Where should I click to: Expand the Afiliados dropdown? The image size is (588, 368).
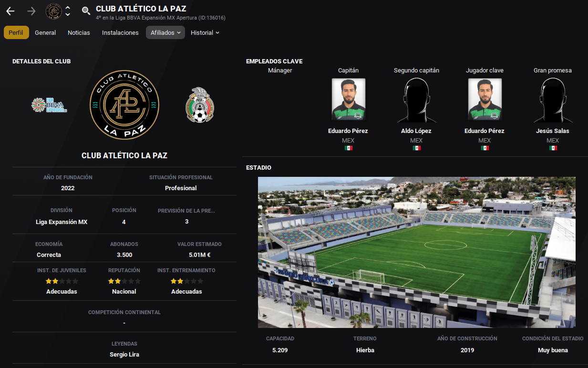coord(165,32)
